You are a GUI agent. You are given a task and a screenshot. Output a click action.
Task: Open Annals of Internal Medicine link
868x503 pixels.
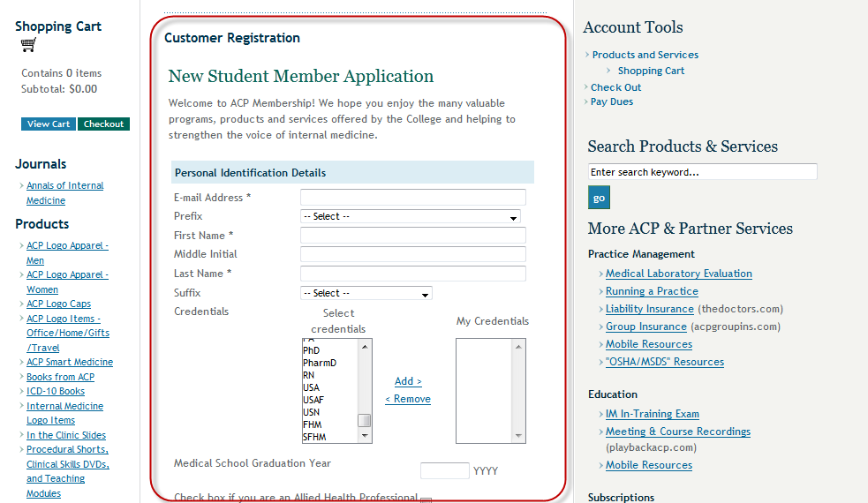[x=64, y=193]
